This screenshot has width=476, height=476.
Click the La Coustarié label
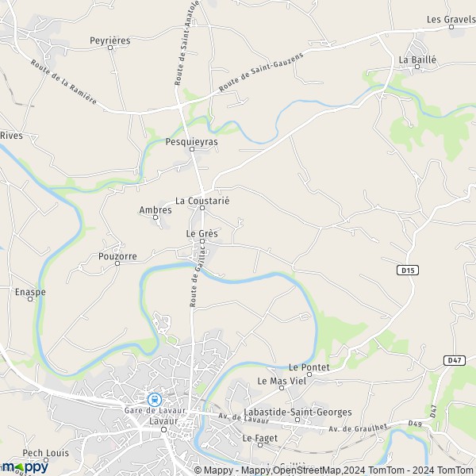pyautogui.click(x=202, y=201)
